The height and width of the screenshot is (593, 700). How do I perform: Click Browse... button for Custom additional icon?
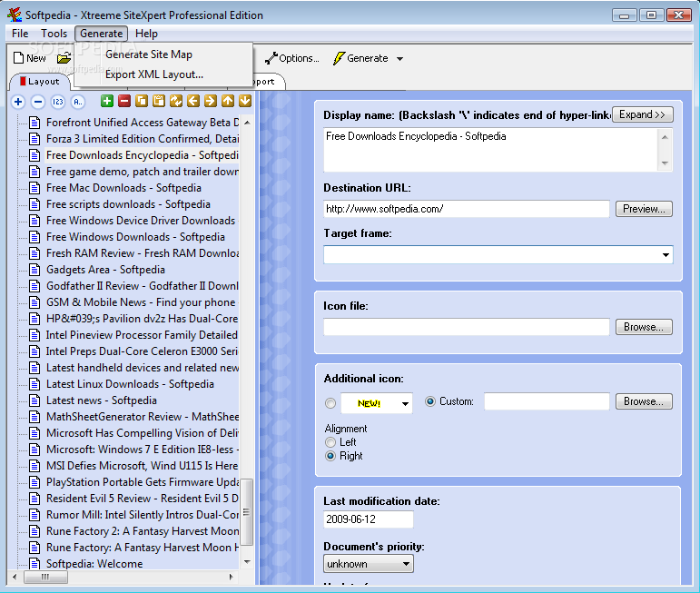[644, 401]
